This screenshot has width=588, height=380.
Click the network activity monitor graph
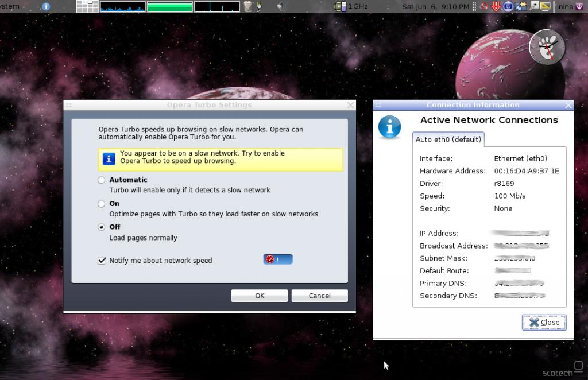coord(217,6)
